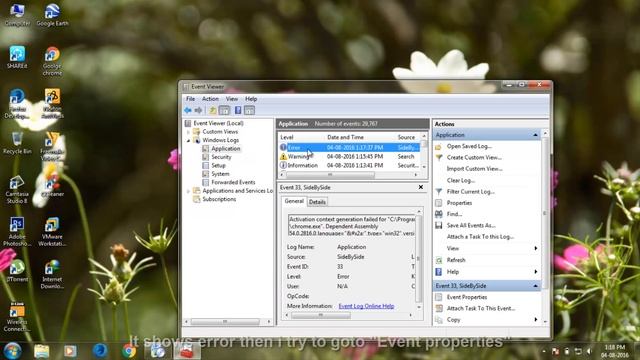Open Camtasia Studio 8 desktop shortcut
This screenshot has height=360, width=640.
tap(17, 190)
